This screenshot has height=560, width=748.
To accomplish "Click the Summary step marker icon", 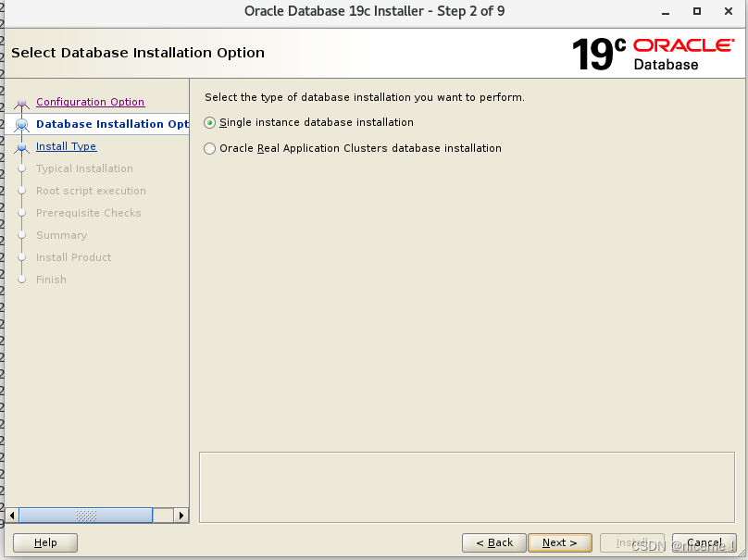I will (x=21, y=235).
